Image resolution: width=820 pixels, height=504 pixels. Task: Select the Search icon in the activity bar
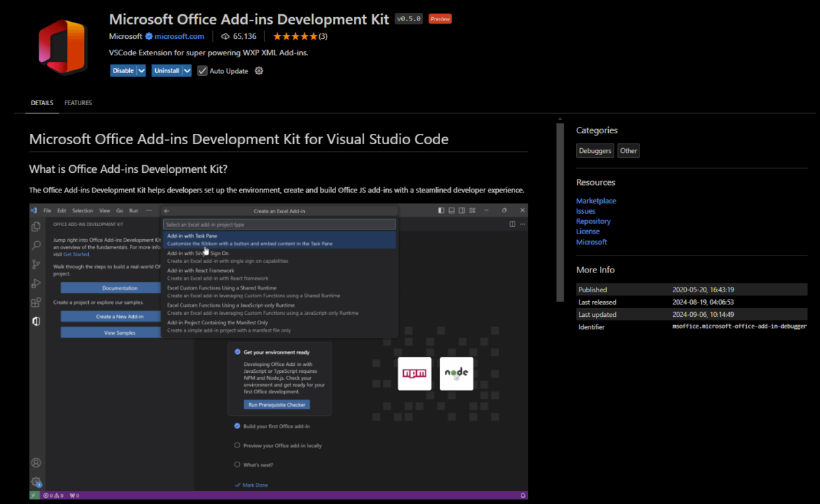coord(36,245)
